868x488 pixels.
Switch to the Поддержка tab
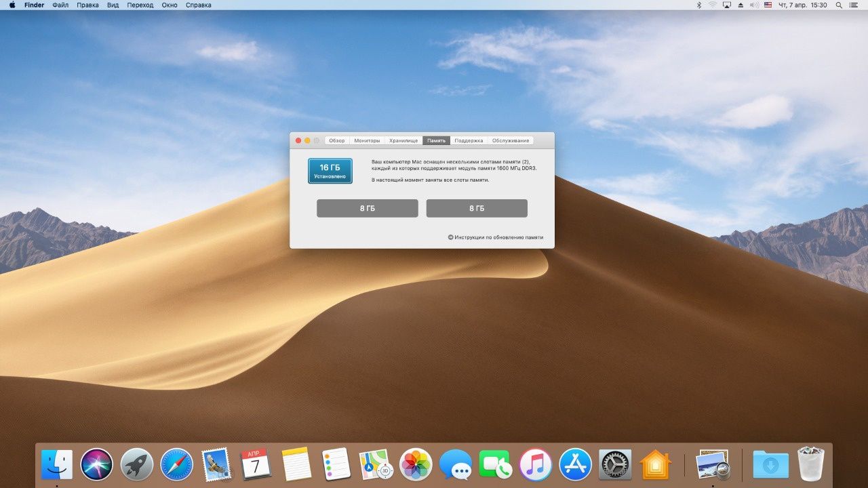click(x=469, y=140)
